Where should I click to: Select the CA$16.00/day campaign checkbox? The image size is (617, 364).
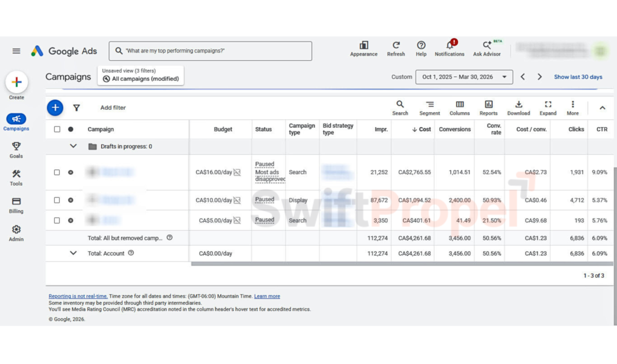57,172
